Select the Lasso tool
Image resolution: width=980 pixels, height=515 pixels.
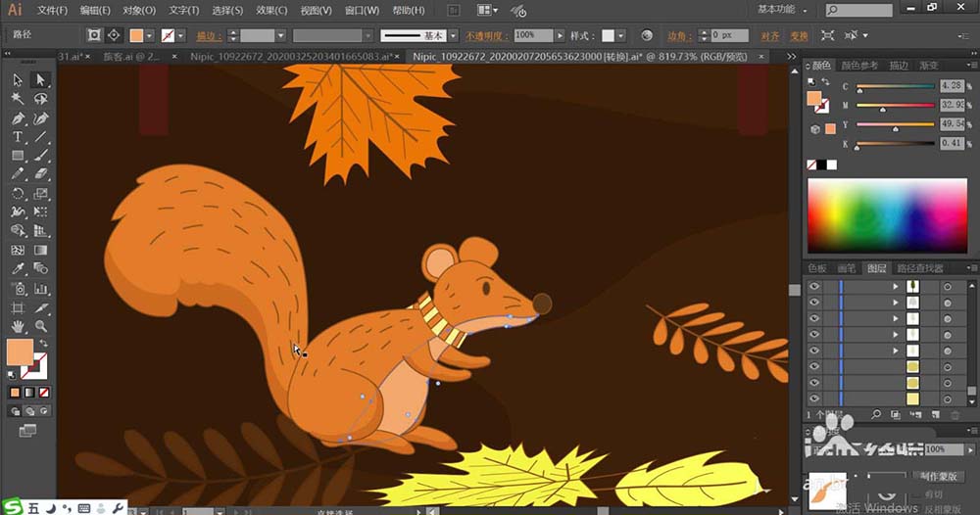[x=40, y=99]
